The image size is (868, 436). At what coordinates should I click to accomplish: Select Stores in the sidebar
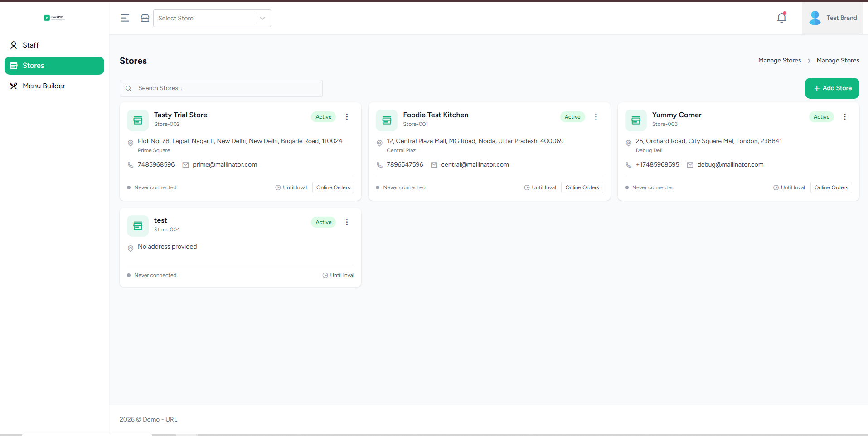34,66
